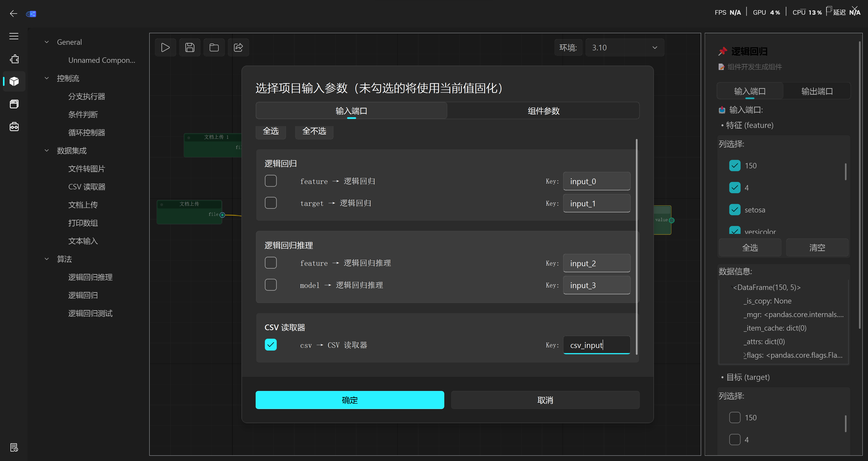Open the robot sidebar icon
The image size is (868, 461).
tap(14, 127)
